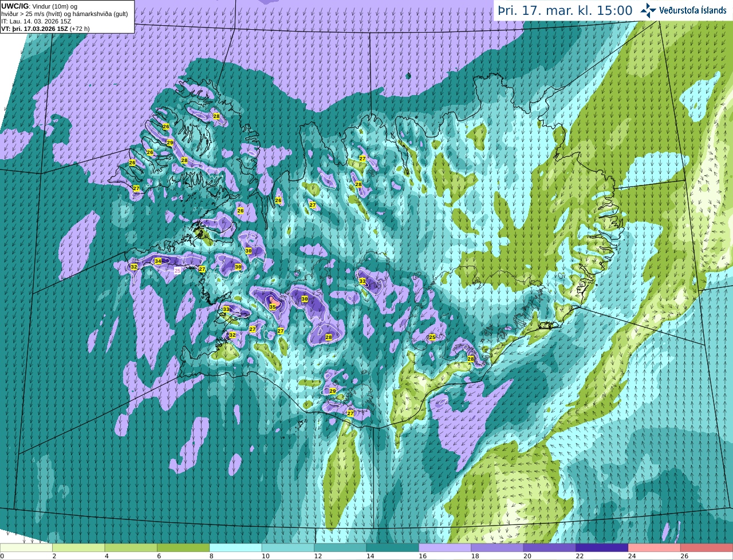This screenshot has height=560, width=733.
Task: Pick the 18–20 m/s medium purple swatch
Action: (497, 547)
